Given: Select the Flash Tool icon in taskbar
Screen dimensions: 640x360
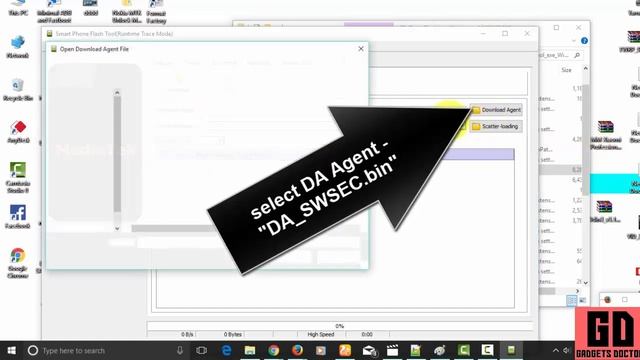Looking at the screenshot, I should coord(511,350).
